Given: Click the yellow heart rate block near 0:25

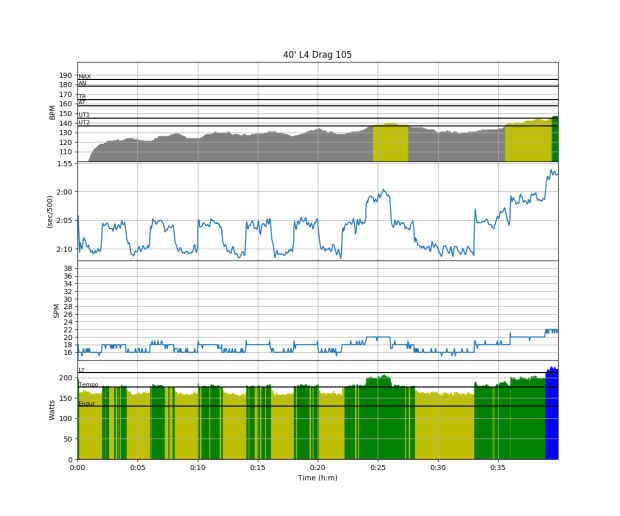Looking at the screenshot, I should pyautogui.click(x=390, y=143).
